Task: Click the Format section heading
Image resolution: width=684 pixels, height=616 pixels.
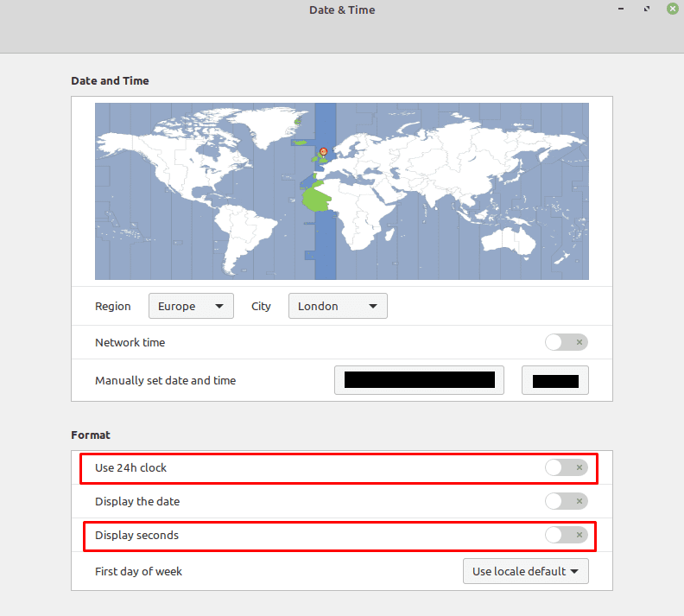Action: click(x=91, y=435)
